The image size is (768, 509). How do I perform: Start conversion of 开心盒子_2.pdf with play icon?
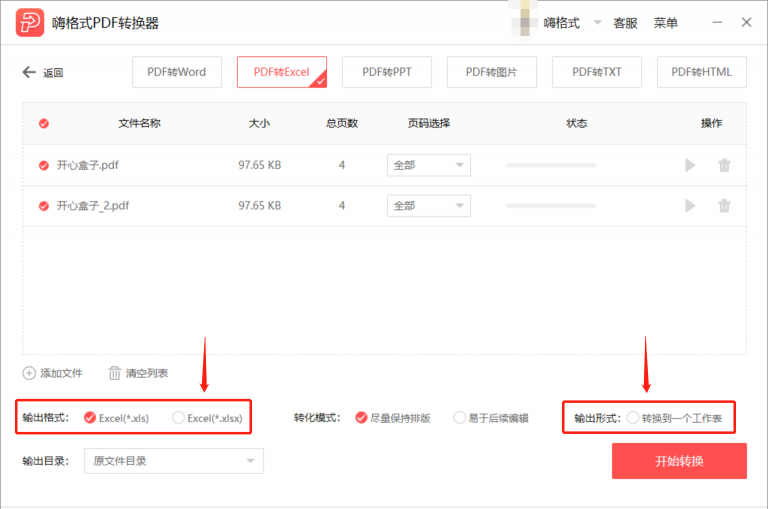pyautogui.click(x=690, y=206)
